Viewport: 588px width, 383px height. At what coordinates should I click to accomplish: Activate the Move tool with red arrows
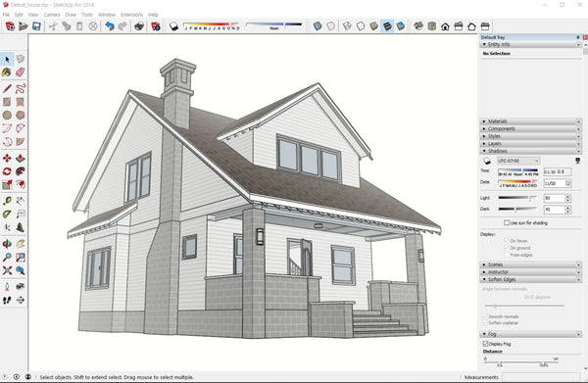pos(7,158)
